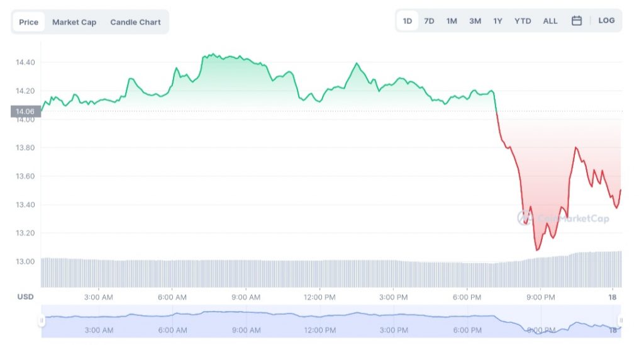Switch to the Price tab
The image size is (644, 345).
(28, 22)
